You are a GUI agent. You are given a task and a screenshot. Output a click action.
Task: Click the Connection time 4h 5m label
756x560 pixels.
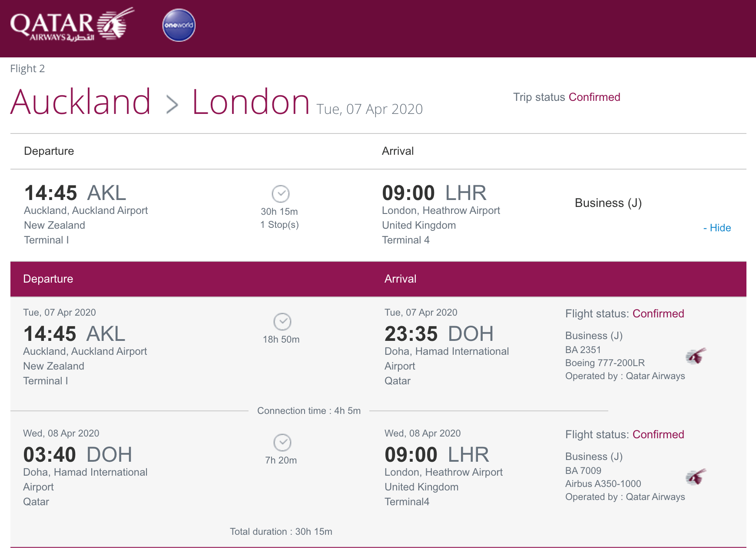(x=309, y=411)
